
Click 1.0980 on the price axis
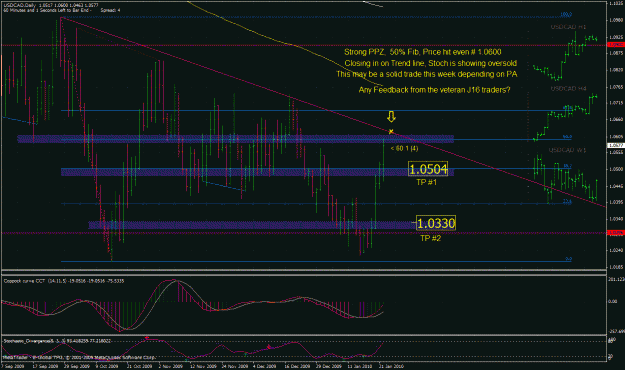[616, 20]
